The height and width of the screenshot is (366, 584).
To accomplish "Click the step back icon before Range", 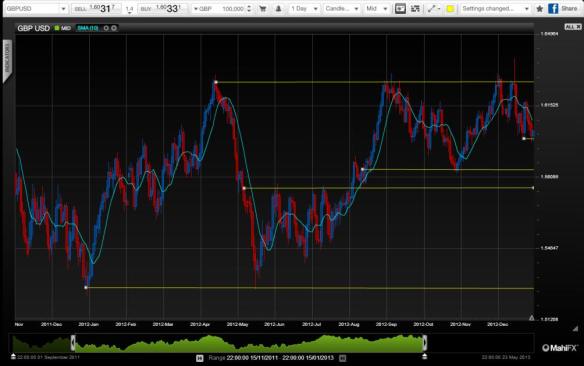I will 200,358.
